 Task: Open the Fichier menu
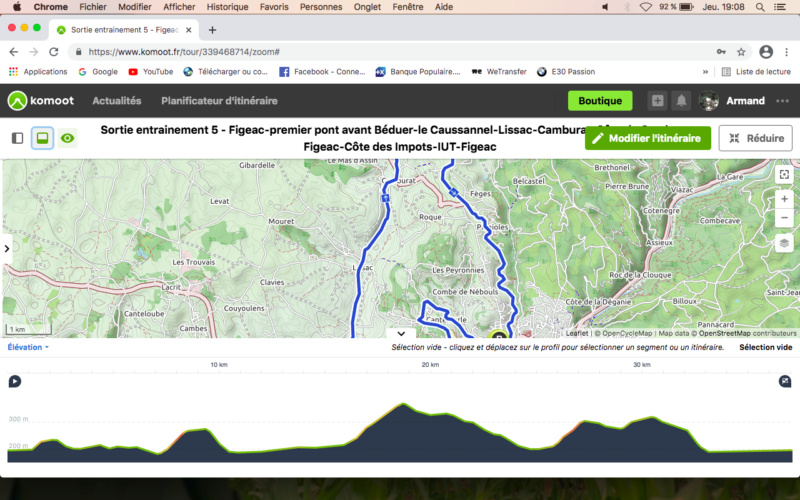pyautogui.click(x=93, y=7)
